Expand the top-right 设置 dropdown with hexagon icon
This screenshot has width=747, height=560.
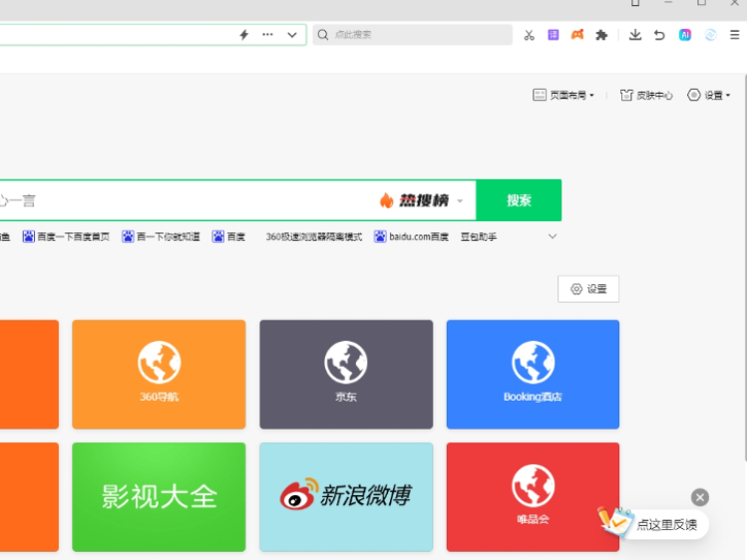click(709, 95)
